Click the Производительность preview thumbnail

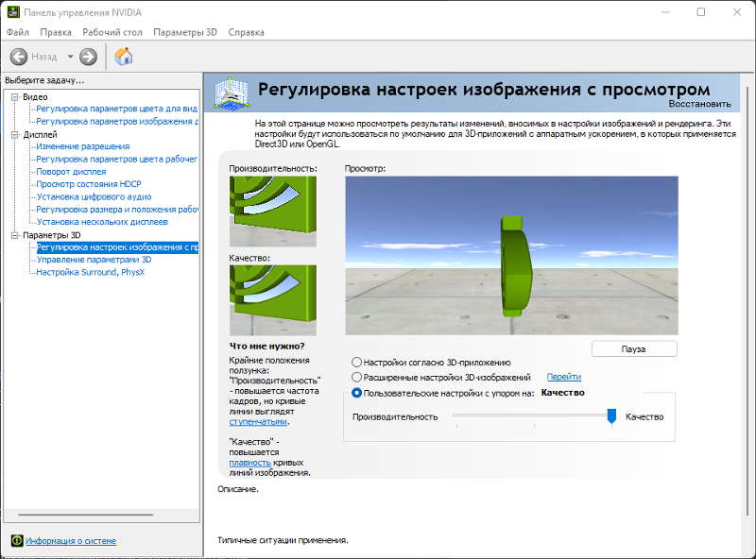pos(273,211)
